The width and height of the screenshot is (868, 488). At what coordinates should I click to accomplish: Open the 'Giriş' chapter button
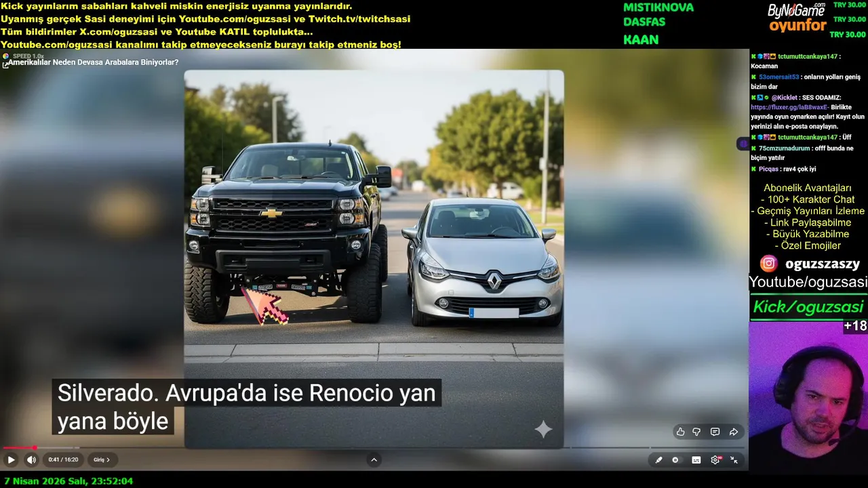pyautogui.click(x=102, y=460)
